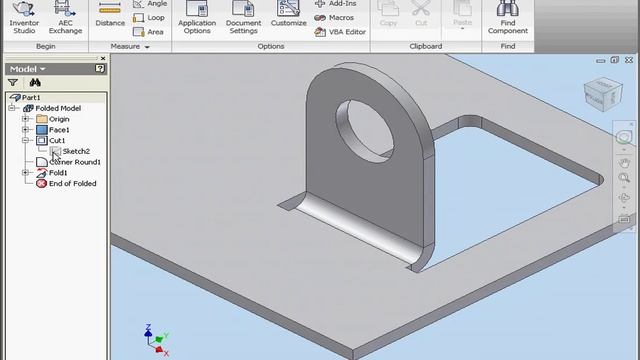Restore the document window size

tap(615, 60)
